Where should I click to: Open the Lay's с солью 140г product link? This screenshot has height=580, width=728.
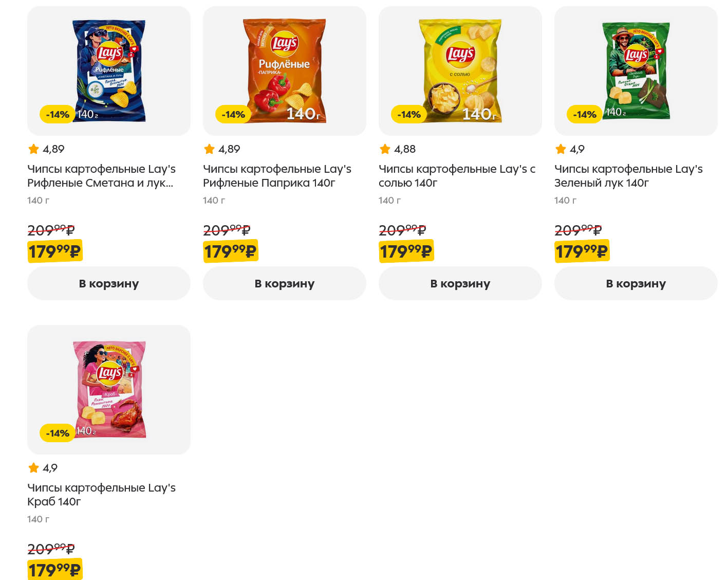(x=457, y=176)
